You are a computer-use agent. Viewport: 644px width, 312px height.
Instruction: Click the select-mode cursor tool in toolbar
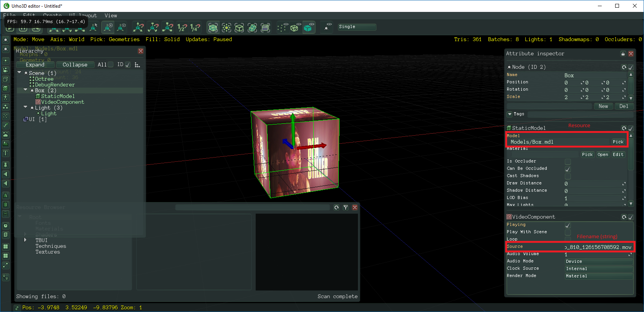pyautogui.click(x=94, y=27)
